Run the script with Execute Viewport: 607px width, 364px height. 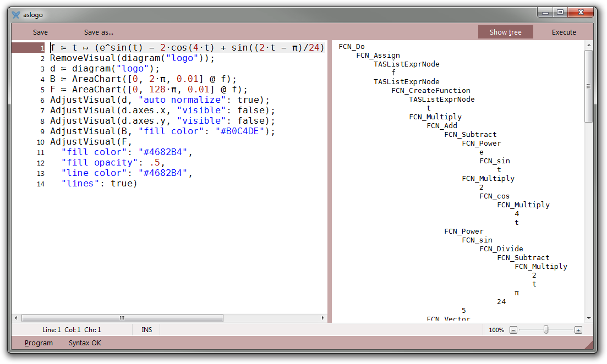point(564,32)
